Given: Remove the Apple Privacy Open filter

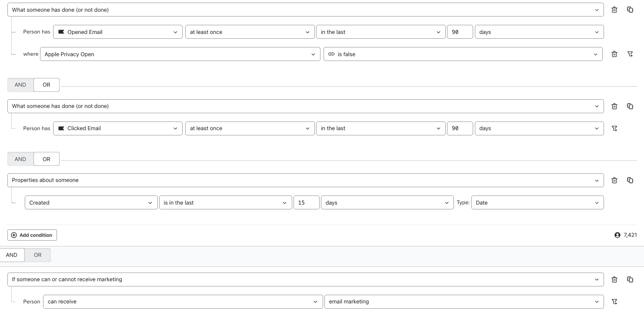Looking at the screenshot, I should (614, 54).
